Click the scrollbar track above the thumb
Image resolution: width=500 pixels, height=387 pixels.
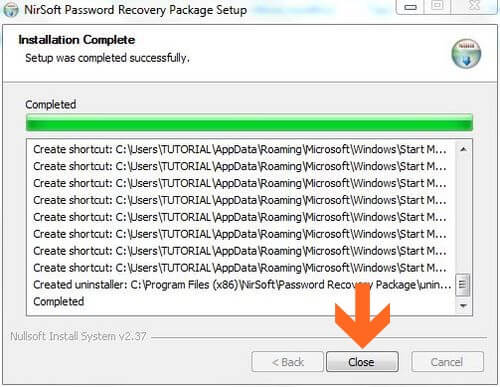coord(463,215)
